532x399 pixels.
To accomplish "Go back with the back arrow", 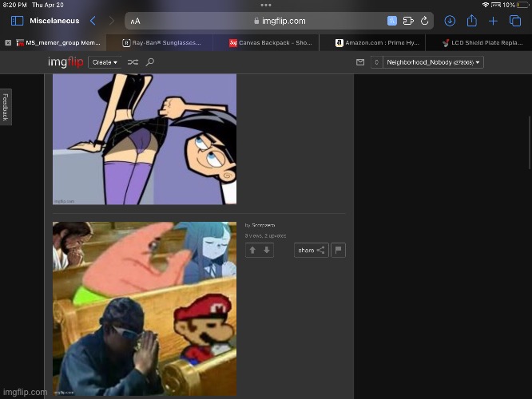I will pyautogui.click(x=93, y=21).
